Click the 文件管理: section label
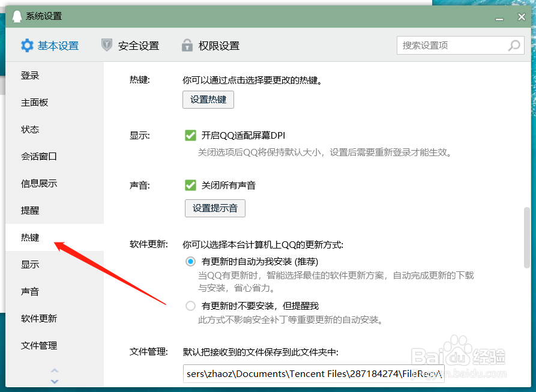 tap(149, 352)
